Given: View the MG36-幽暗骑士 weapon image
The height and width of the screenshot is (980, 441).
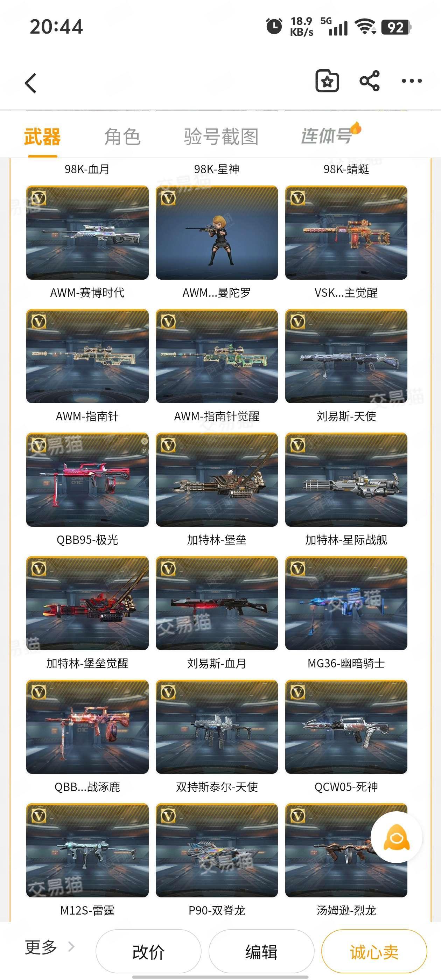Looking at the screenshot, I should 346,603.
